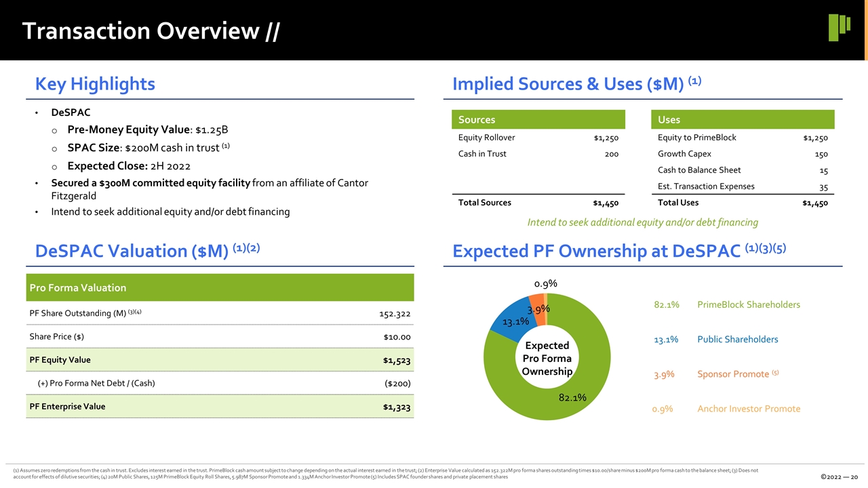868x488 pixels.
Task: Click the Sponsor Promote legend entry
Action: point(737,374)
